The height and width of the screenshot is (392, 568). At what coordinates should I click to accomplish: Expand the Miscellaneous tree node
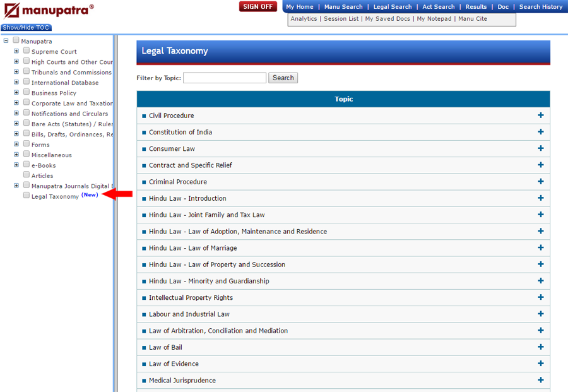(x=16, y=154)
